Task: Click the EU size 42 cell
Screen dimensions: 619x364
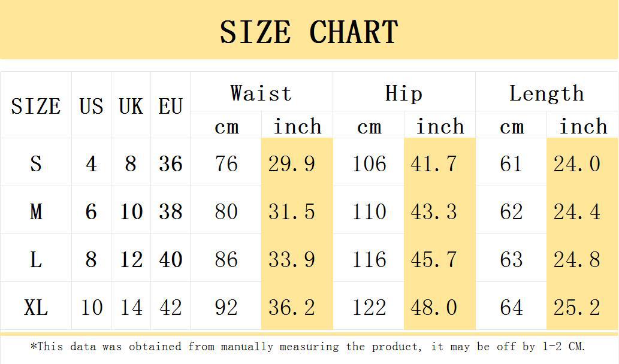Action: (171, 307)
